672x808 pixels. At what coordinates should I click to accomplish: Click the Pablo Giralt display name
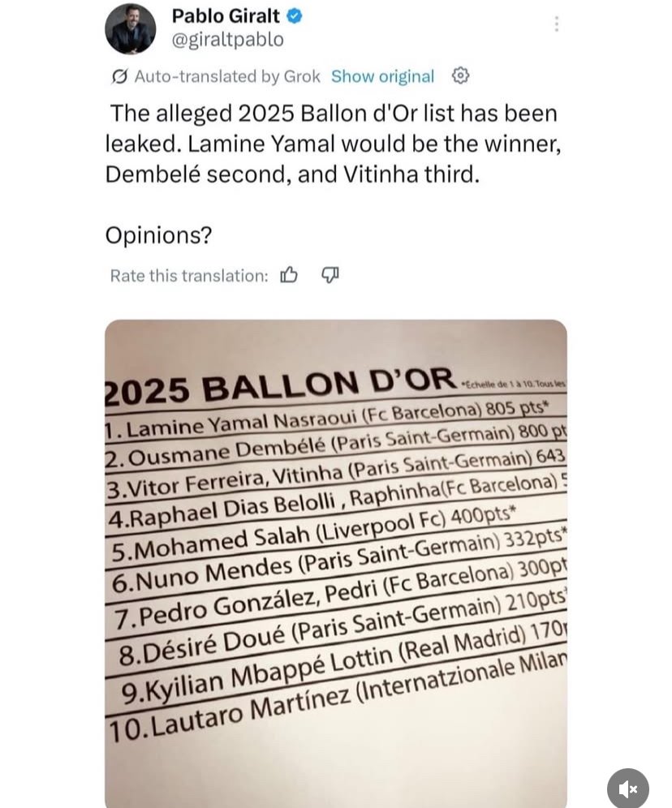[x=226, y=16]
